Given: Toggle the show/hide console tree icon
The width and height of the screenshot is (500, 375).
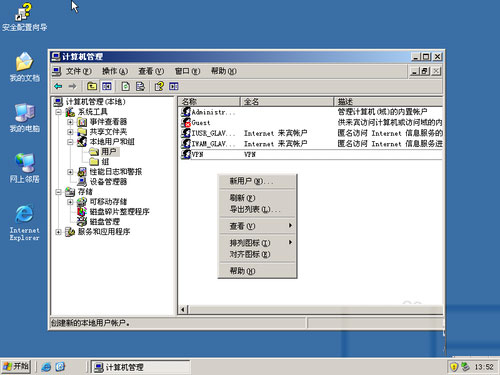Looking at the screenshot, I should click(x=107, y=87).
